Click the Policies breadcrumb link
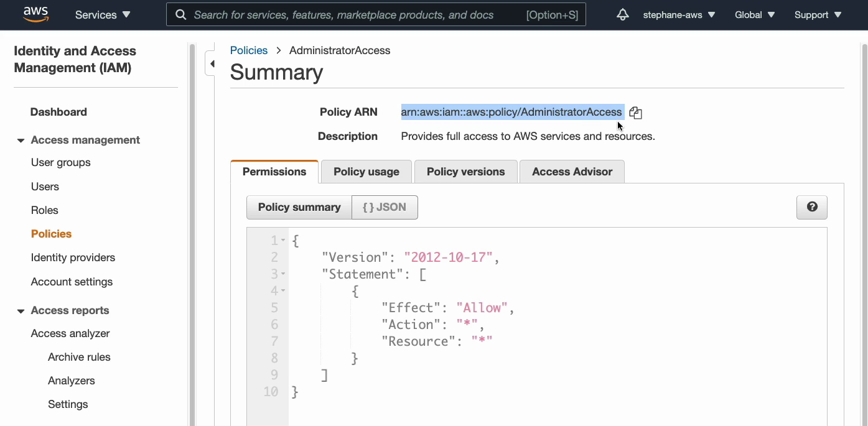 249,50
